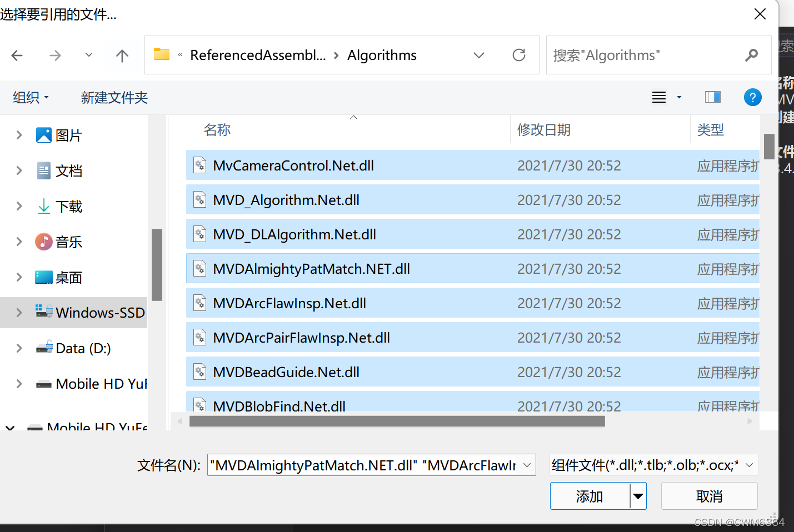Select MvCameraControl.Net.dll file
This screenshot has width=794, height=532.
[x=472, y=165]
